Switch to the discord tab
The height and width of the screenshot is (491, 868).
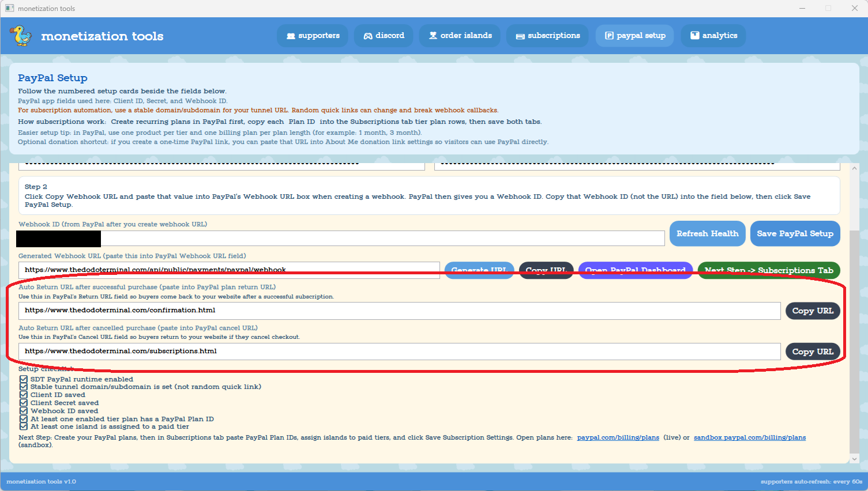point(384,36)
